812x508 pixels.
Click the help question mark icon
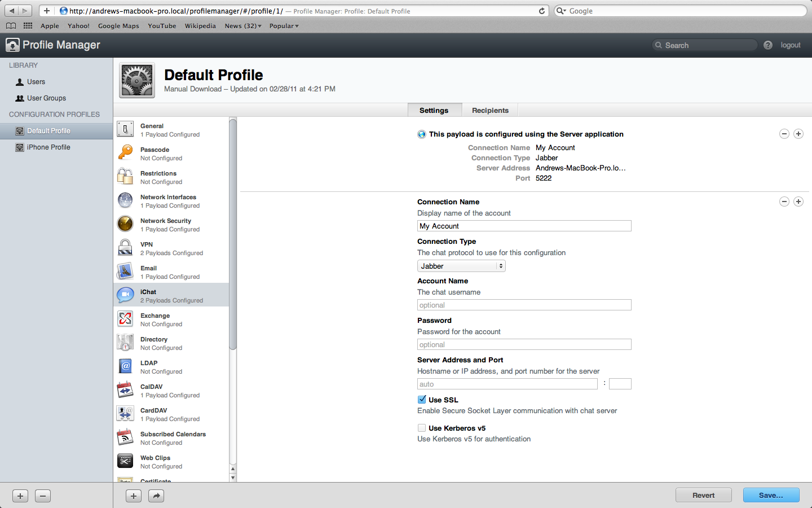point(768,45)
